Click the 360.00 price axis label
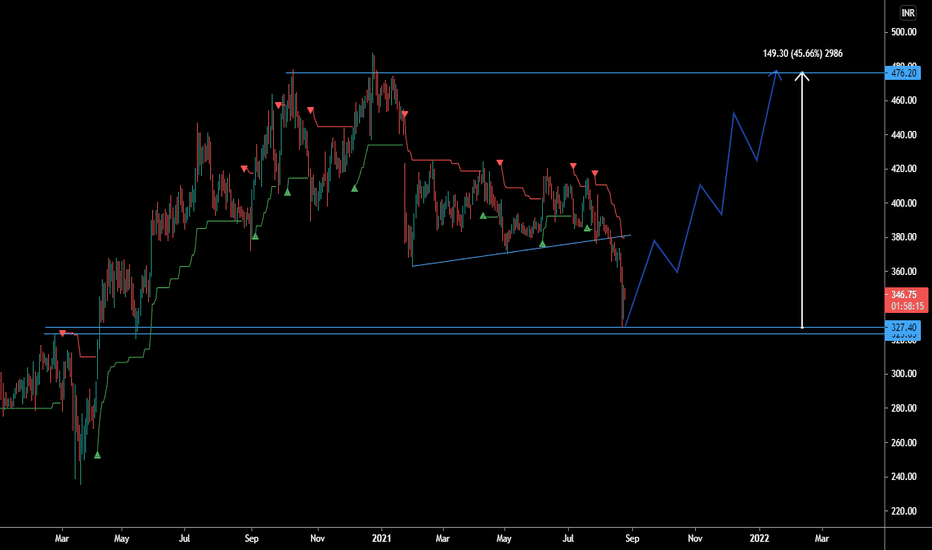This screenshot has width=932, height=550. click(x=903, y=272)
